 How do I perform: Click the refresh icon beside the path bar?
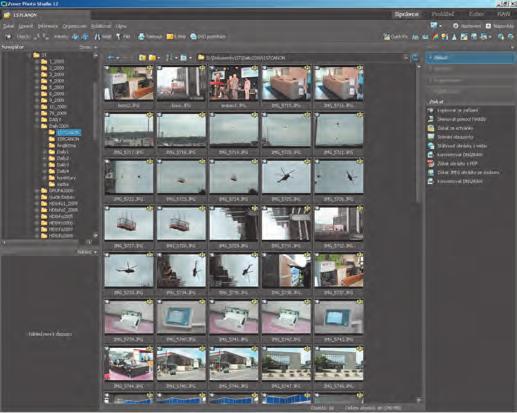point(415,58)
